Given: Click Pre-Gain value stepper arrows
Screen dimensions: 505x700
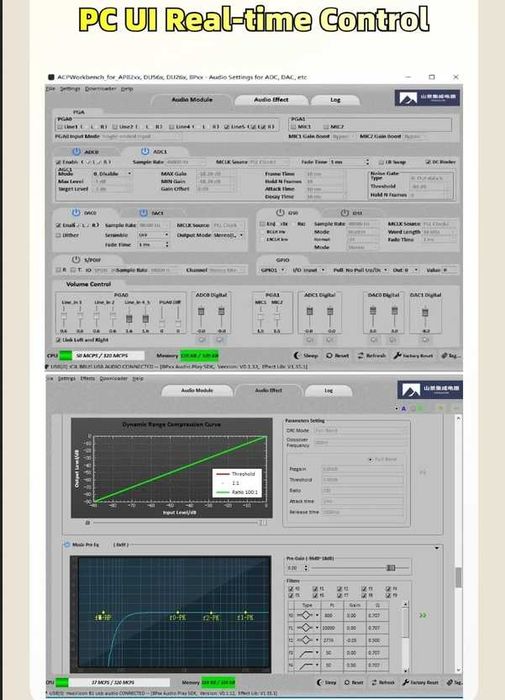Looking at the screenshot, I should point(306,568).
